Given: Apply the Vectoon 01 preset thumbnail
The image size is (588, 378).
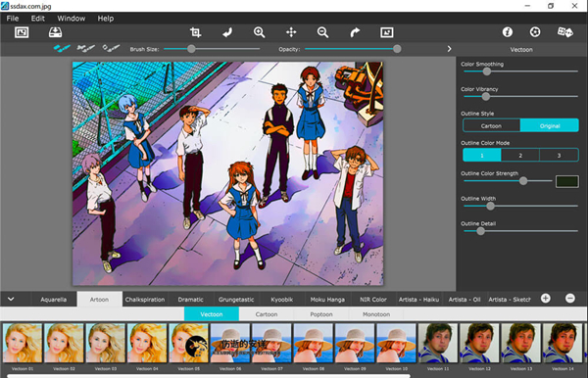Looking at the screenshot, I should pyautogui.click(x=23, y=343).
